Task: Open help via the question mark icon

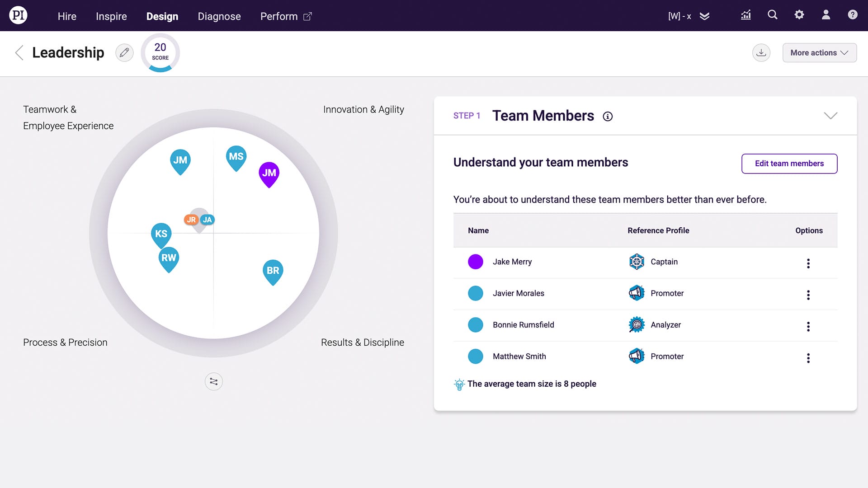Action: (852, 15)
